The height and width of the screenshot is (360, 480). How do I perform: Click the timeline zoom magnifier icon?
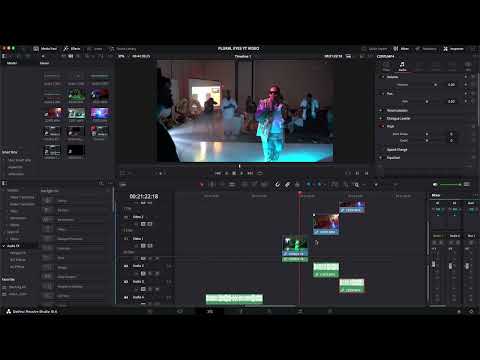click(x=357, y=184)
